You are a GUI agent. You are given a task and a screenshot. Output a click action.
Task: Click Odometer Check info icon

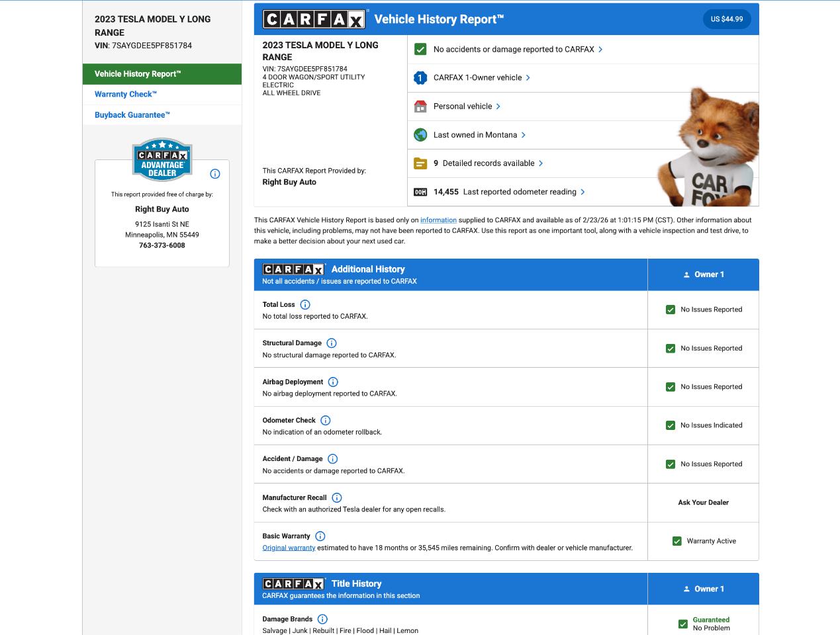[325, 421]
